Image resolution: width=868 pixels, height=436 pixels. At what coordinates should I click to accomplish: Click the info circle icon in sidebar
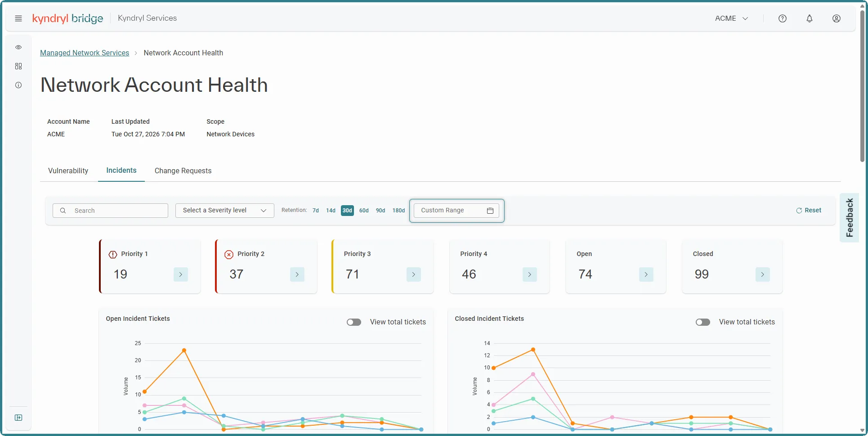[18, 85]
